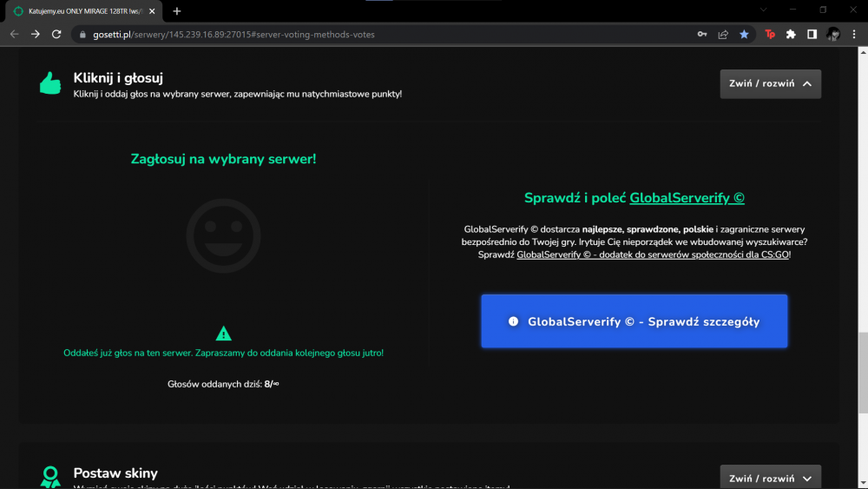Open a new tab with plus button
The width and height of the screenshot is (868, 489).
176,11
